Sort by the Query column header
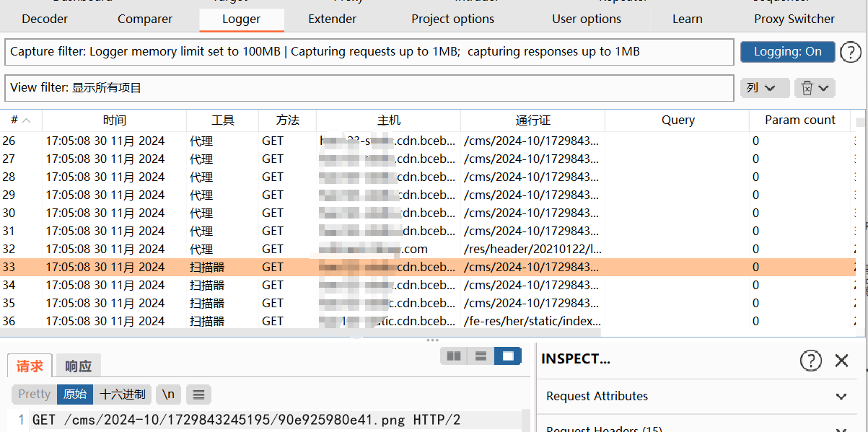Image resolution: width=868 pixels, height=432 pixels. 677,120
